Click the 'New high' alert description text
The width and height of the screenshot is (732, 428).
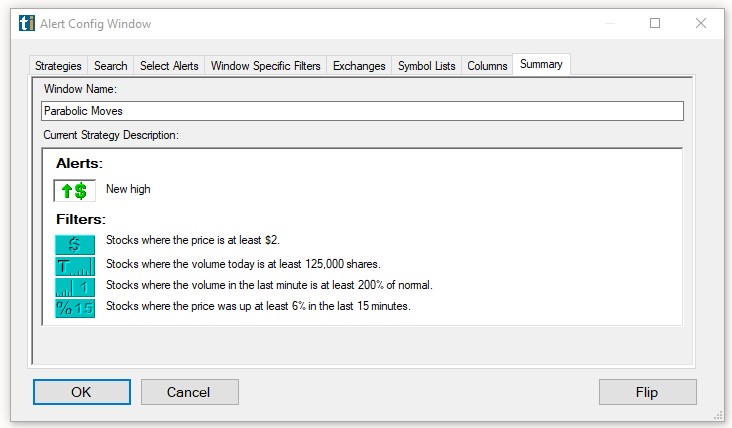pos(128,189)
